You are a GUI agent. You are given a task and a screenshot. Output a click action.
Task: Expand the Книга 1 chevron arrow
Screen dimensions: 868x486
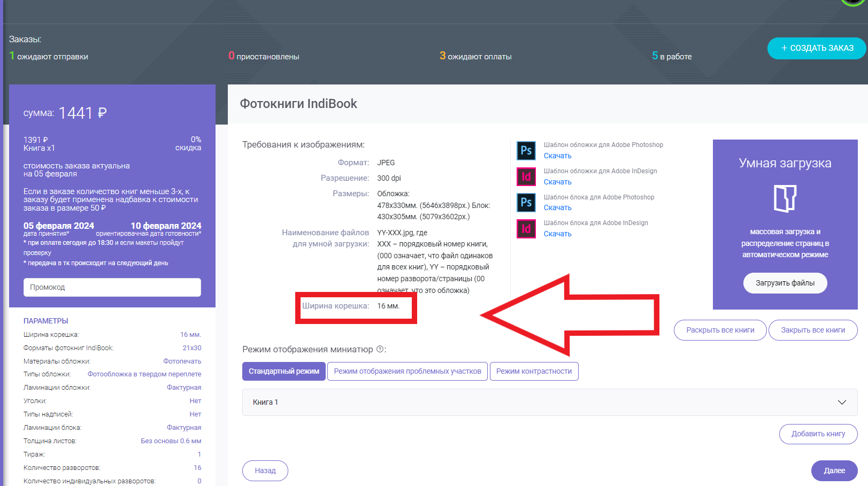(842, 402)
